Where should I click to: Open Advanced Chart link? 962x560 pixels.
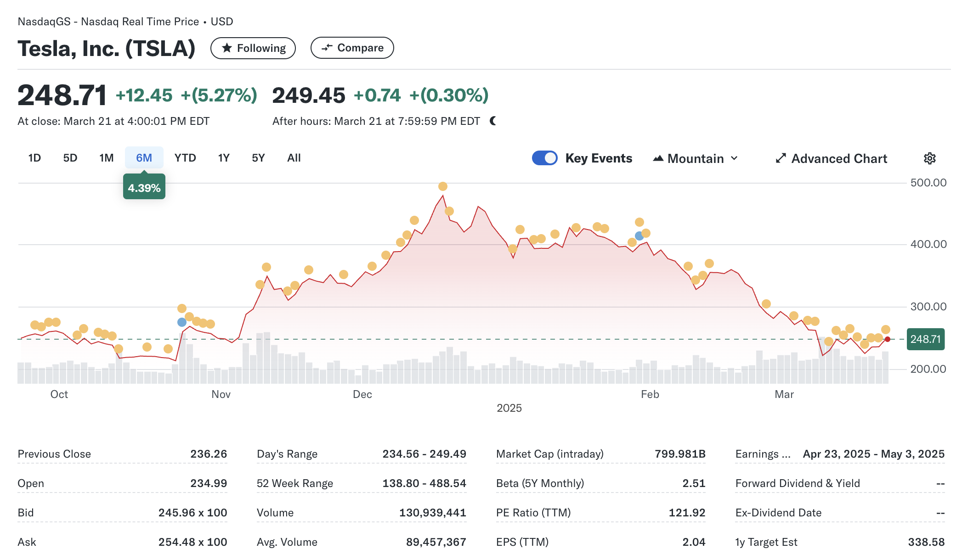[839, 158]
